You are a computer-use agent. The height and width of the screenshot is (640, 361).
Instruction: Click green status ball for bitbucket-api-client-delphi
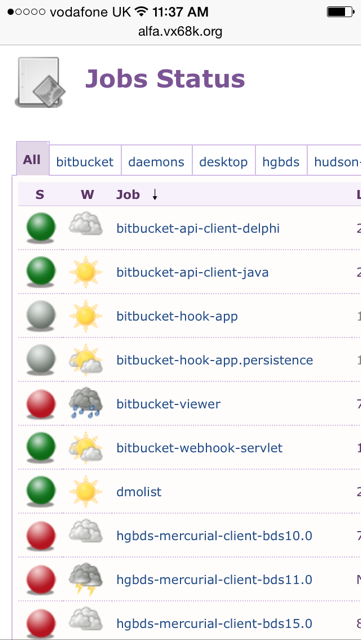[x=41, y=228]
